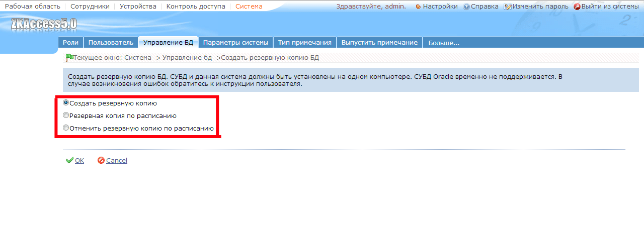Select 'Отменить резервную копию по расписанию' option
This screenshot has height=235, width=644.
click(66, 129)
